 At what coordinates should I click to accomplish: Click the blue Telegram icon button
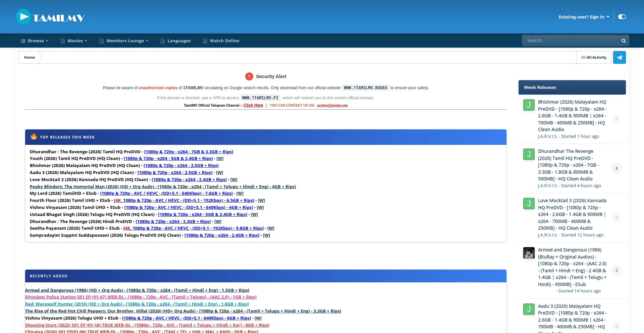click(x=620, y=57)
